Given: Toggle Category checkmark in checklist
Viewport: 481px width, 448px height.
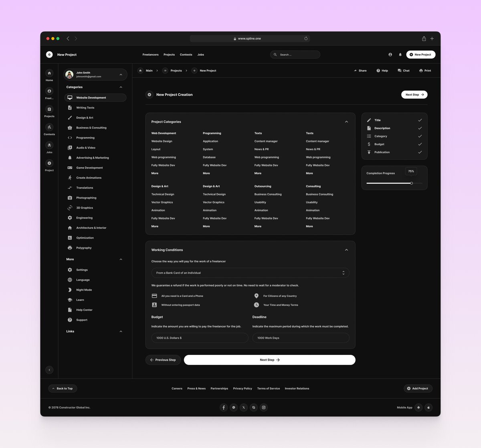Looking at the screenshot, I should coord(420,136).
